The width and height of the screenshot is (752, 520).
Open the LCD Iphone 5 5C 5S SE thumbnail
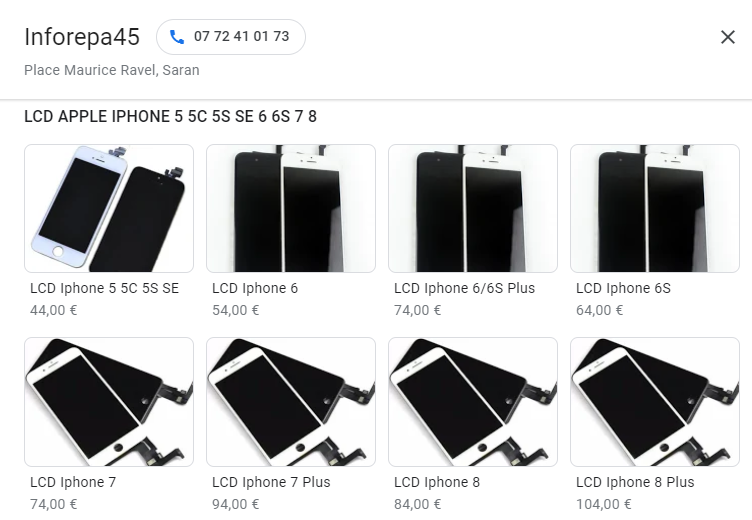tap(109, 208)
